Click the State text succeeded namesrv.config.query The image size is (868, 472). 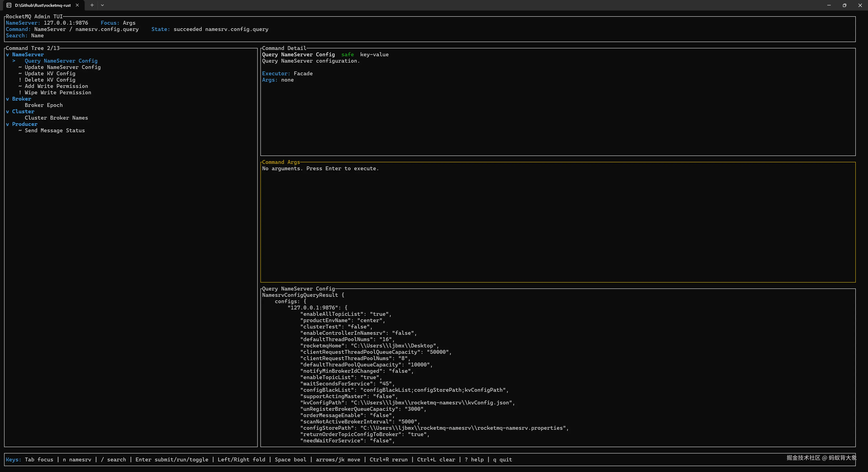tap(221, 29)
